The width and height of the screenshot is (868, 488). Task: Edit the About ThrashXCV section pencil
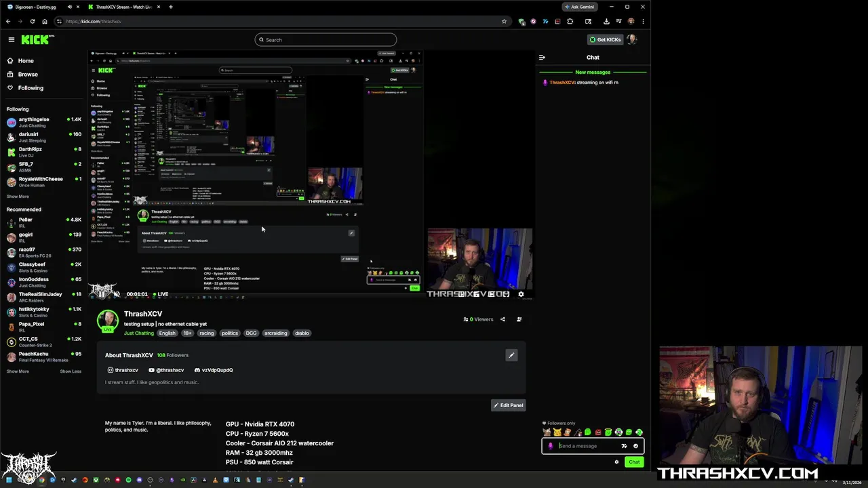click(511, 355)
